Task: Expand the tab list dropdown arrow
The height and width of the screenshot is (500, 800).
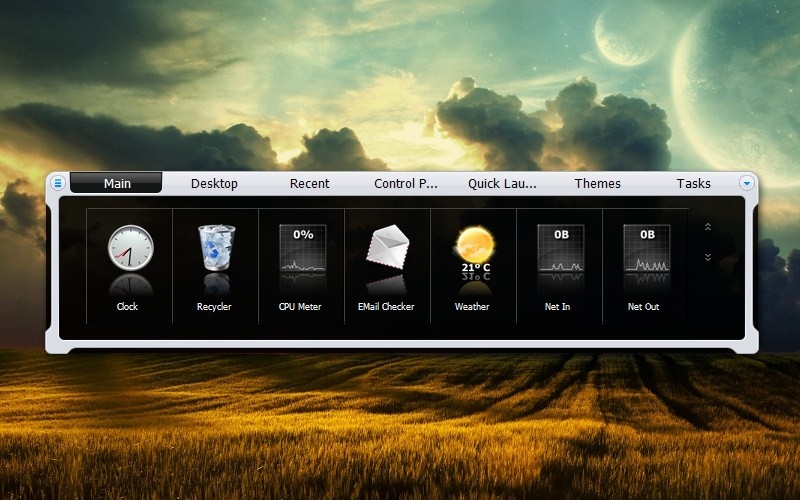Action: 746,183
